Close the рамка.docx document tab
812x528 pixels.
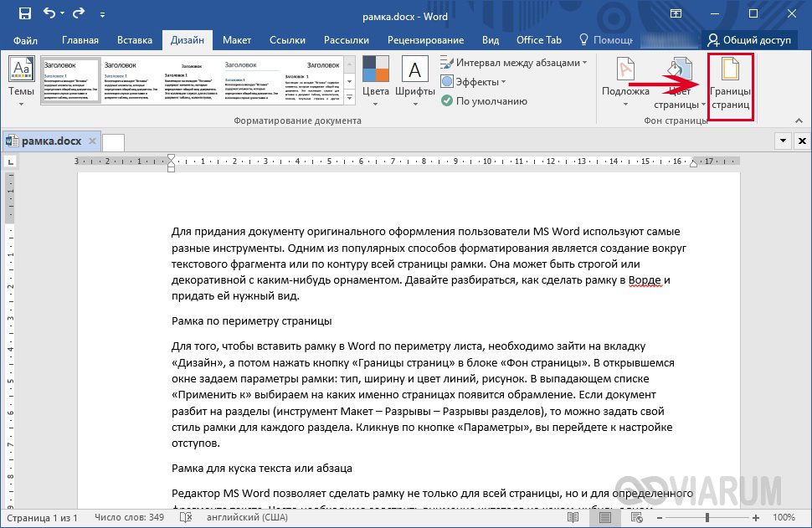pyautogui.click(x=92, y=141)
